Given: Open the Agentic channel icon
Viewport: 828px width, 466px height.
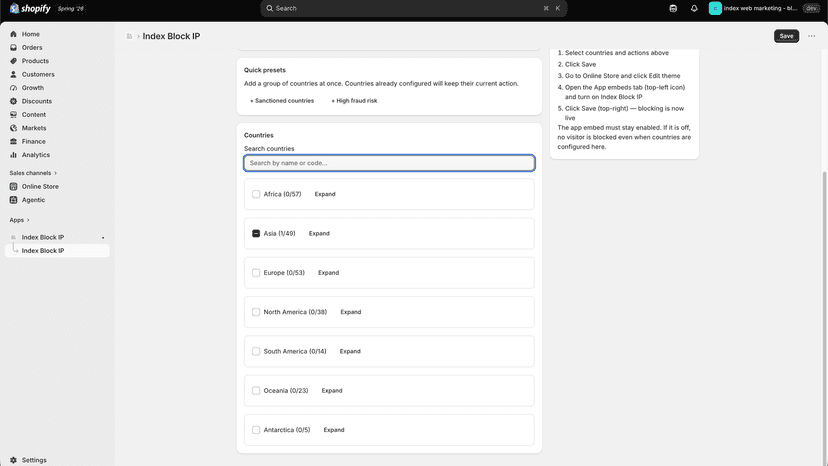Looking at the screenshot, I should (14, 200).
